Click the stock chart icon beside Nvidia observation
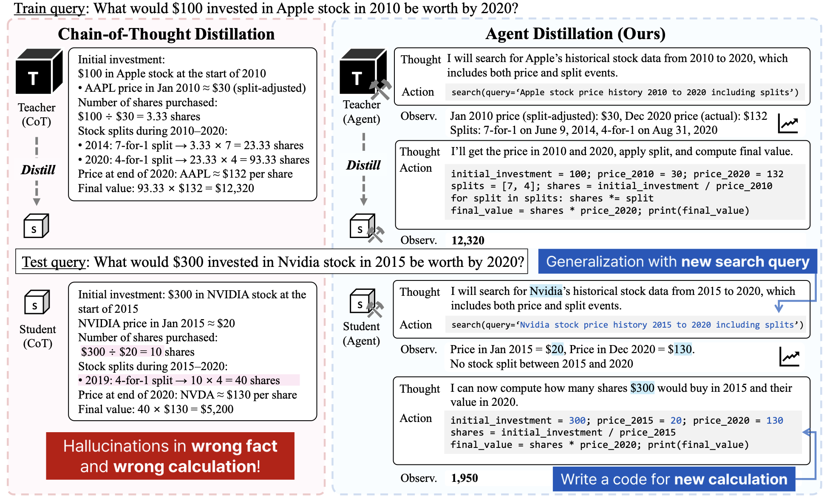 point(790,357)
